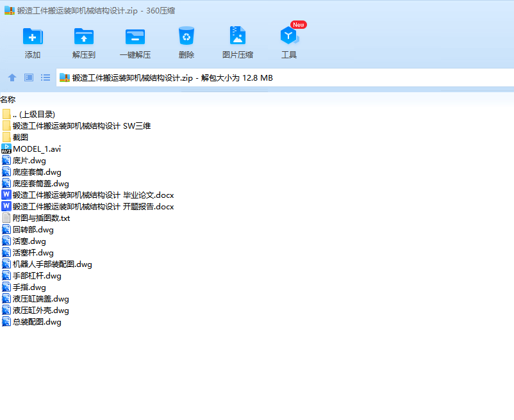Screen dimensions: 514x420
Task: Switch to the list view mode button
Action: pyautogui.click(x=46, y=77)
